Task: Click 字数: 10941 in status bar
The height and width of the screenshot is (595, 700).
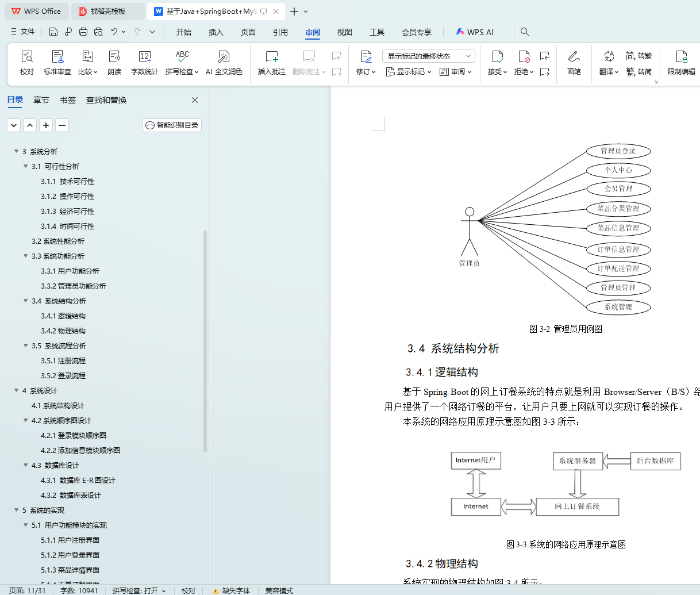Action: click(79, 590)
